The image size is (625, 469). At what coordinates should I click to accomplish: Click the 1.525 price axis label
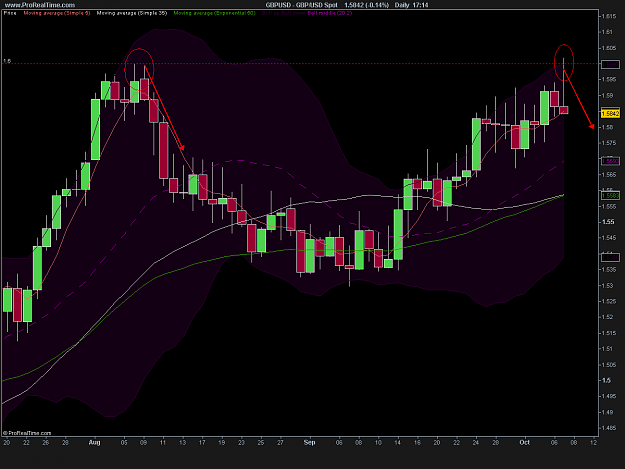pyautogui.click(x=609, y=301)
